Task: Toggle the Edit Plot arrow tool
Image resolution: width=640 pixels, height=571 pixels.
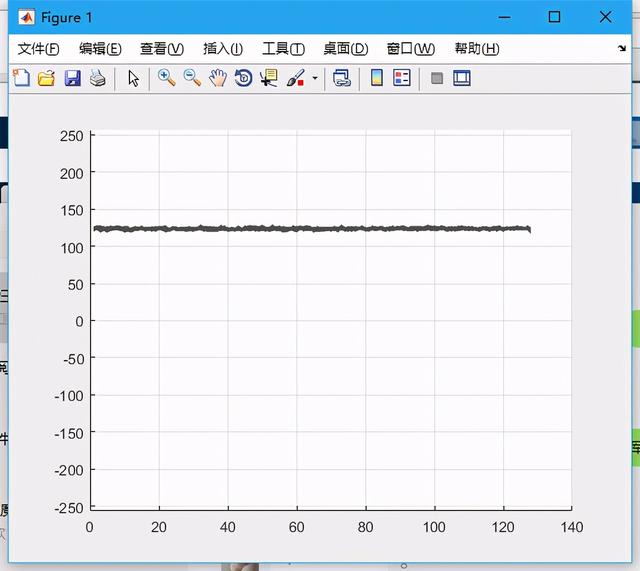Action: [133, 78]
